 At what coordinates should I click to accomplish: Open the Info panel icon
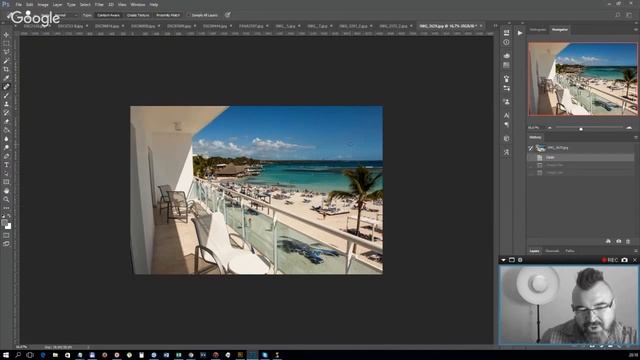tap(507, 42)
